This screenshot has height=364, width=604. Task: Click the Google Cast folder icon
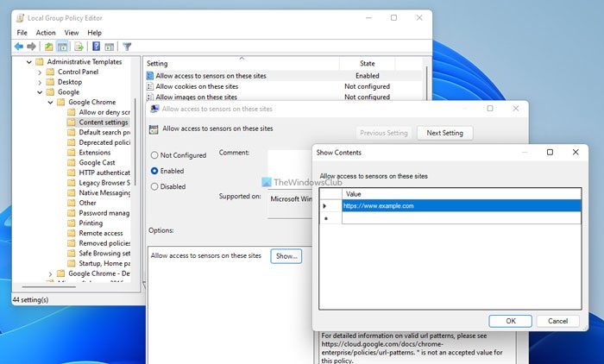[72, 162]
